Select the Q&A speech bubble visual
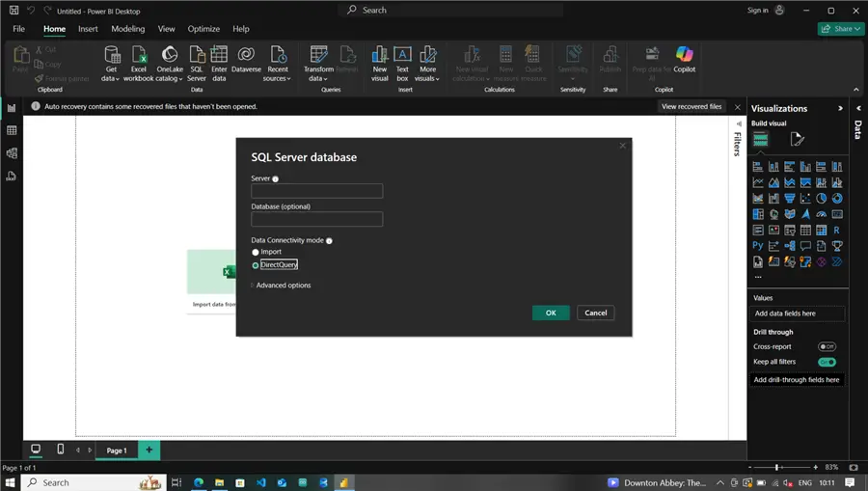The image size is (868, 491). point(805,246)
